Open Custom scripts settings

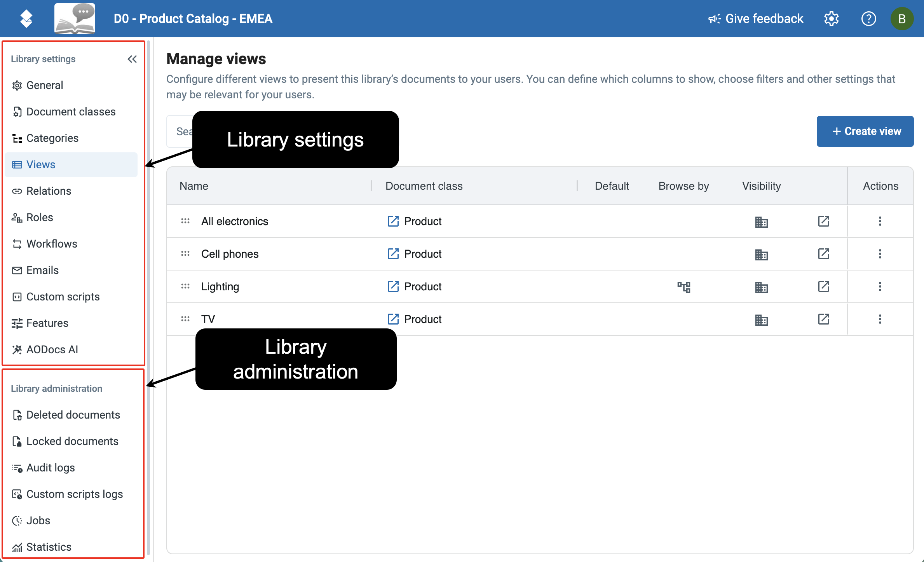(71, 297)
